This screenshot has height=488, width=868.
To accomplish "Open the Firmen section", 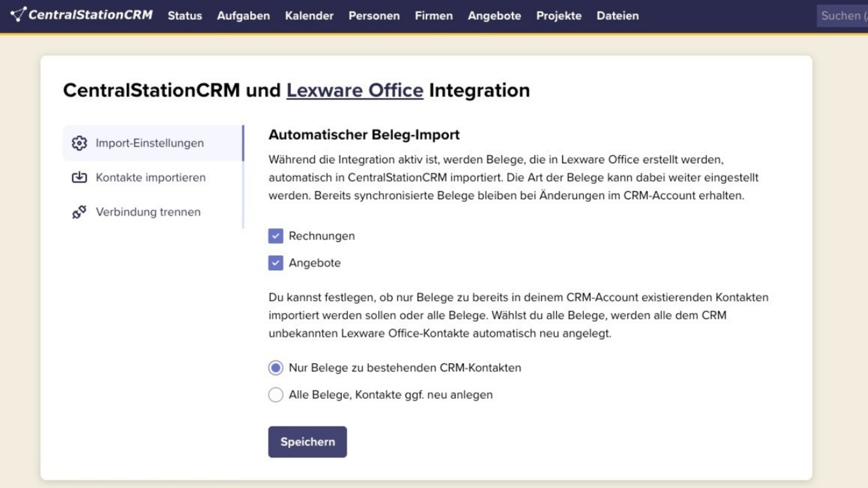I will (434, 16).
